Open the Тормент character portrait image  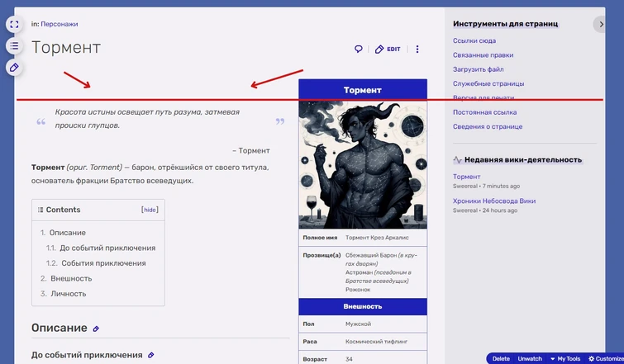(x=363, y=165)
